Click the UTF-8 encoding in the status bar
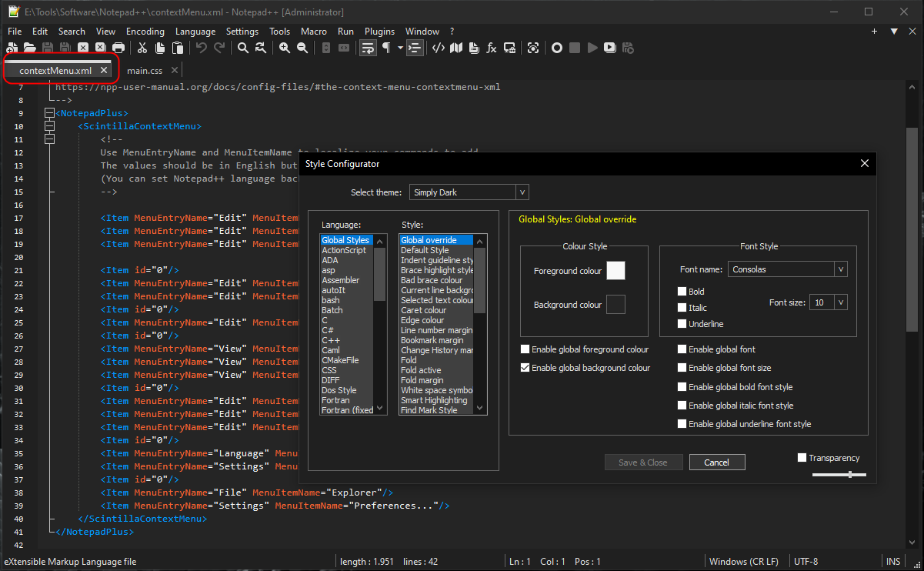Screen dimensions: 924x571 [x=806, y=562]
